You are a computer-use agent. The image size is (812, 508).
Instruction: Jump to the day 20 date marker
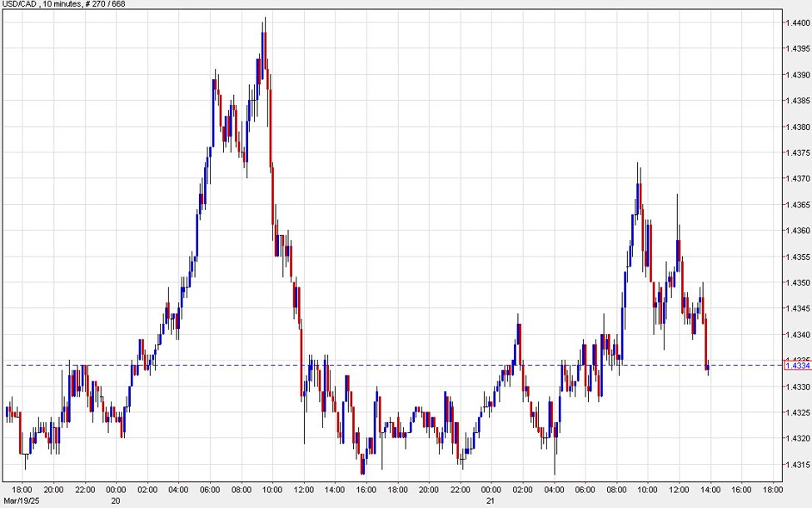[x=116, y=501]
